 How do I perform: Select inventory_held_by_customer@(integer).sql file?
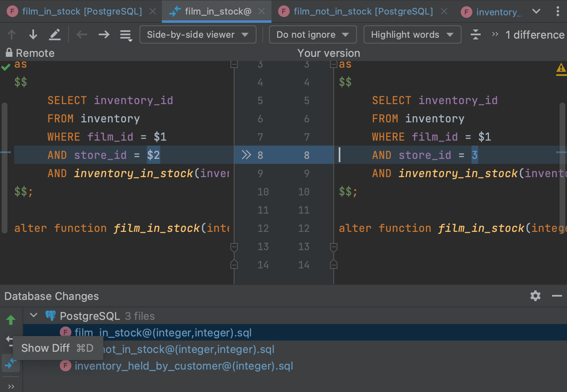click(183, 366)
